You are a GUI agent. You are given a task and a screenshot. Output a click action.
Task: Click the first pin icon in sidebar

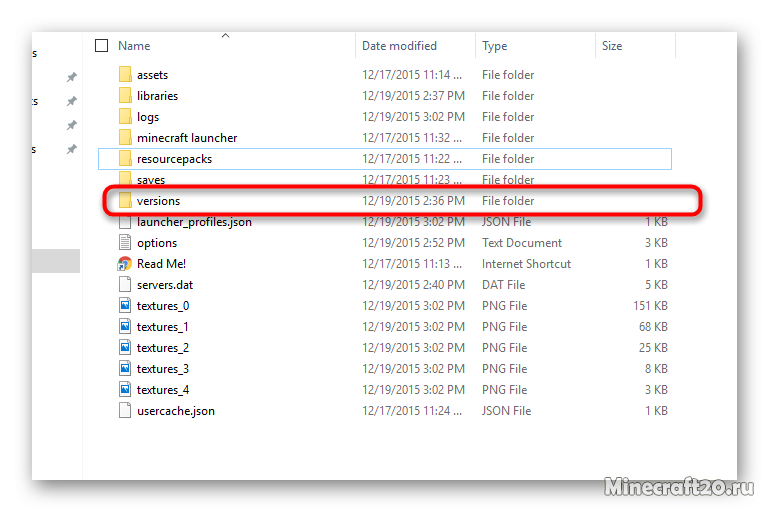tap(71, 78)
